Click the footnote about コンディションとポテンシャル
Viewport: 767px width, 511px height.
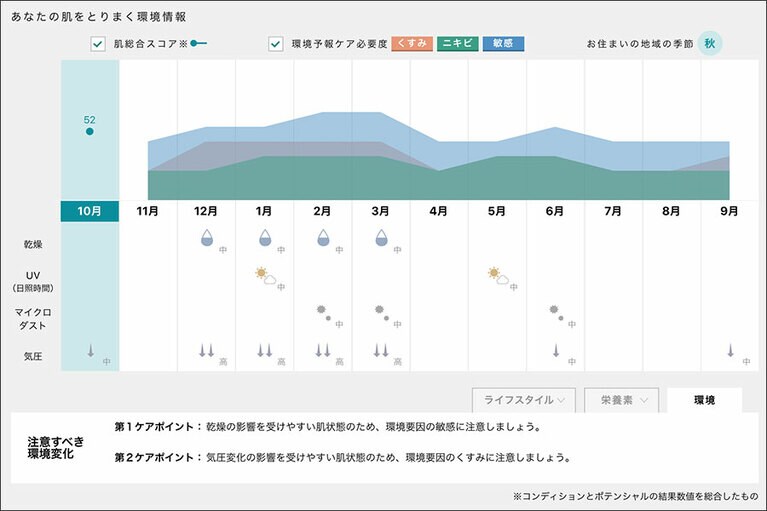tap(635, 496)
